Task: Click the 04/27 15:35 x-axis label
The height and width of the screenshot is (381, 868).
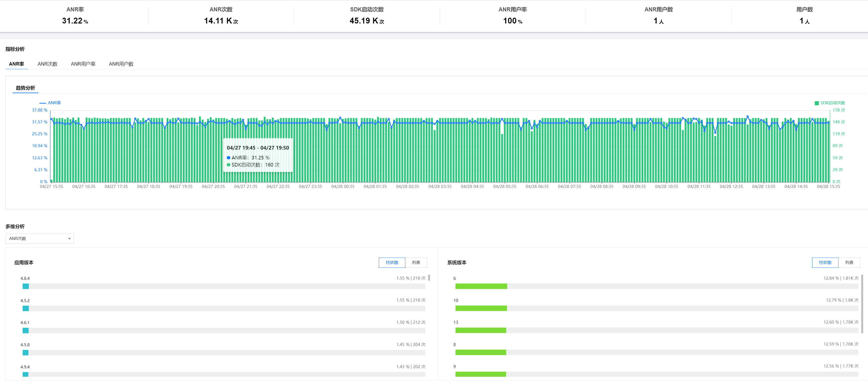Action: (x=51, y=186)
